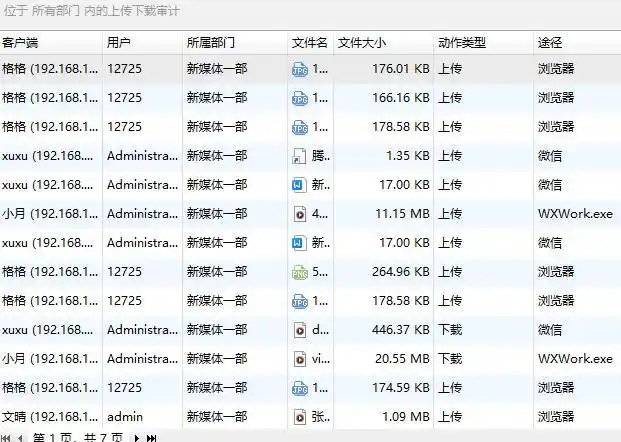Screen dimensions: 621x442
Task: Click xuxu client cell in 446.37 KB row
Action: pyautogui.click(x=48, y=330)
